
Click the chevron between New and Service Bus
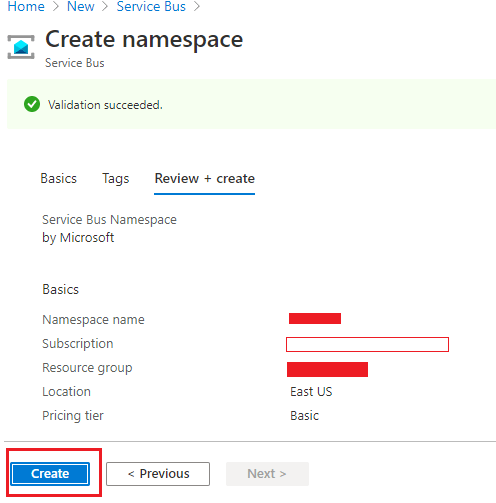click(x=105, y=6)
